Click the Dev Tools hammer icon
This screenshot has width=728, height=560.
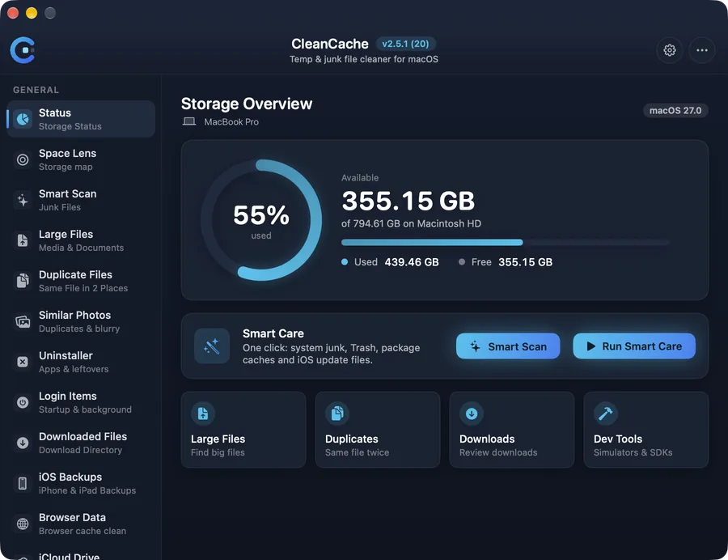(x=605, y=414)
